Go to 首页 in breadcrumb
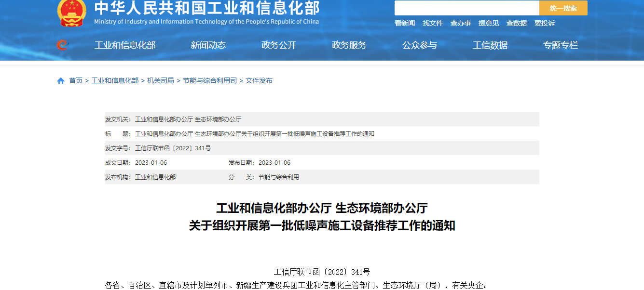This screenshot has height=290, width=644. (76, 81)
